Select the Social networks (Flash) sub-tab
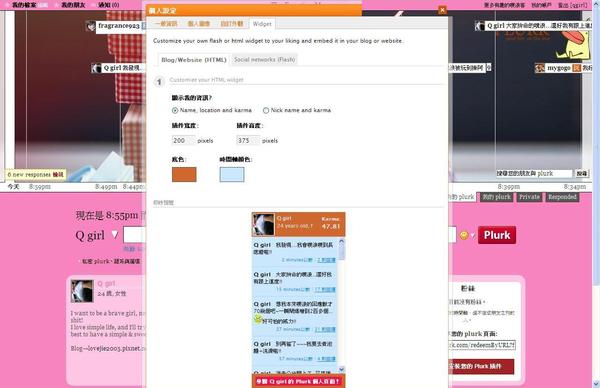Screen dimensions: 600x388 point(264,59)
